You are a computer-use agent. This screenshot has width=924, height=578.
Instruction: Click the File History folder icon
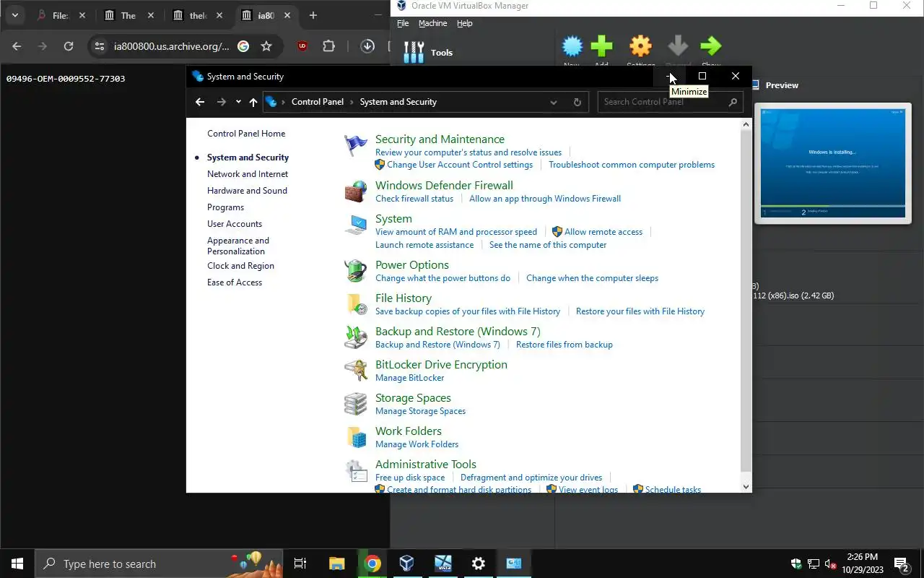355,305
